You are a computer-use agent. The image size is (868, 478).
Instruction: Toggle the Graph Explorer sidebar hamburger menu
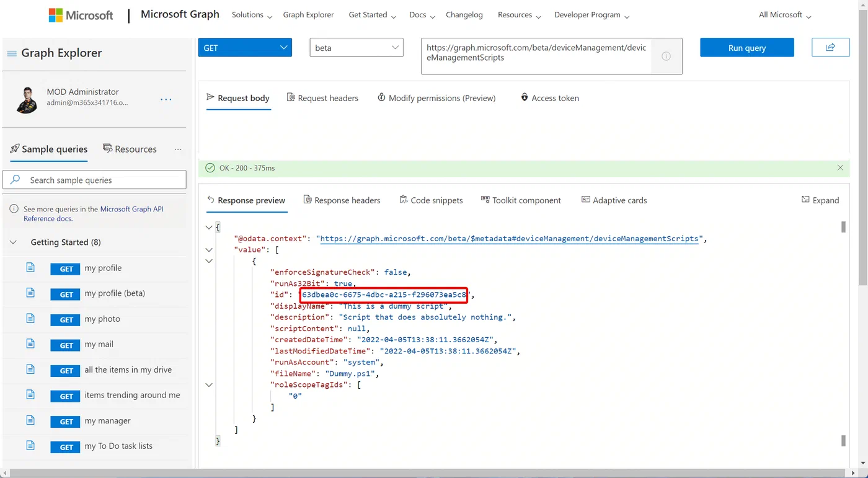pyautogui.click(x=12, y=54)
